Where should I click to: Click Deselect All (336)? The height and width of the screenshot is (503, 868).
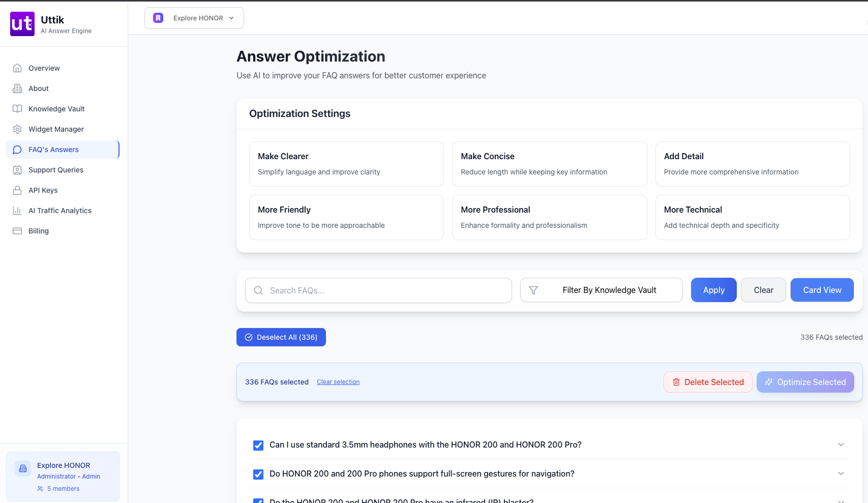pyautogui.click(x=281, y=337)
